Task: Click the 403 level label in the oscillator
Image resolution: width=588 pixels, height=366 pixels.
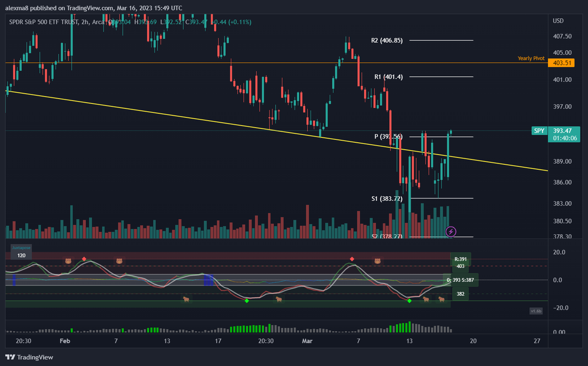Action: click(461, 266)
